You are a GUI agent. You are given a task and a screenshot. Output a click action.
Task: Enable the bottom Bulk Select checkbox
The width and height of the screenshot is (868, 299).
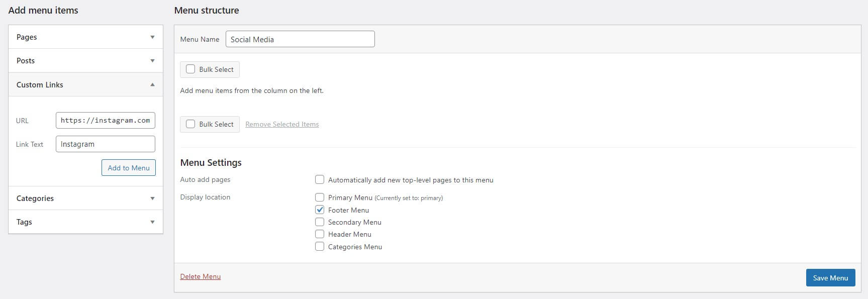click(x=190, y=124)
